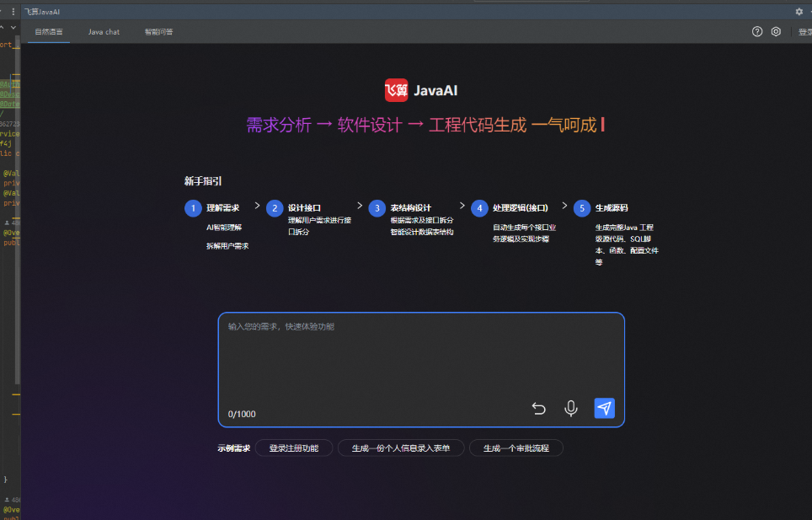Click the 拆解用户需求 description

point(227,246)
